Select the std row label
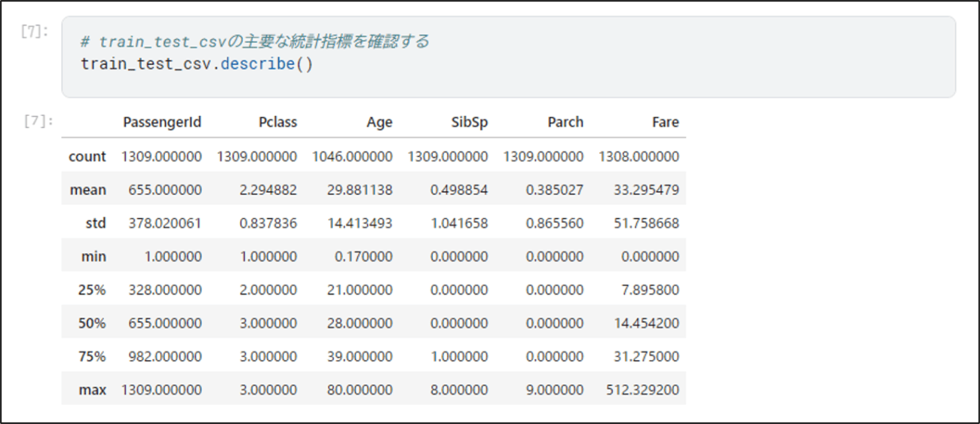 point(96,223)
